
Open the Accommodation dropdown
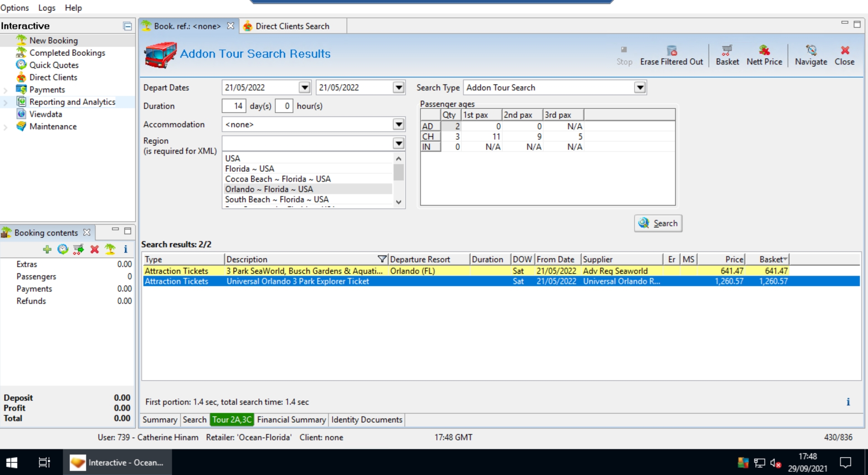399,124
